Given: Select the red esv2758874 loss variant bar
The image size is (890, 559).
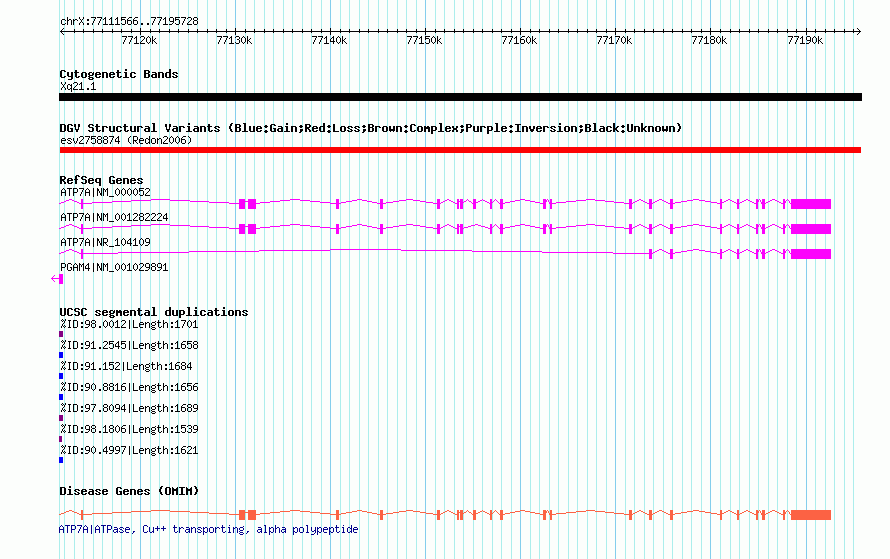Looking at the screenshot, I should [x=460, y=150].
